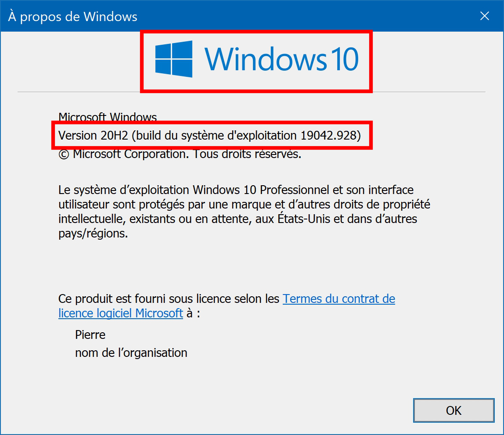Click the pays/régions text line

coord(93,234)
